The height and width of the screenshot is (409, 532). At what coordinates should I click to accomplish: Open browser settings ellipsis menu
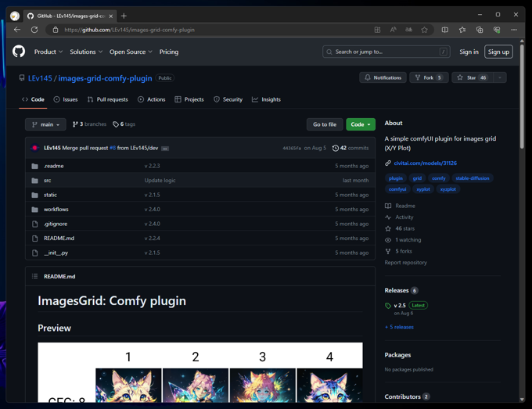[514, 30]
